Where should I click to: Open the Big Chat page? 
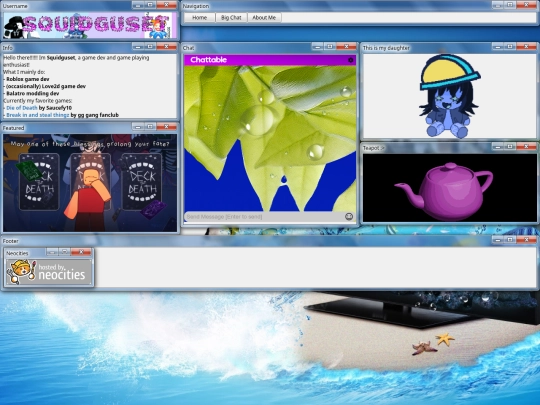coord(231,18)
